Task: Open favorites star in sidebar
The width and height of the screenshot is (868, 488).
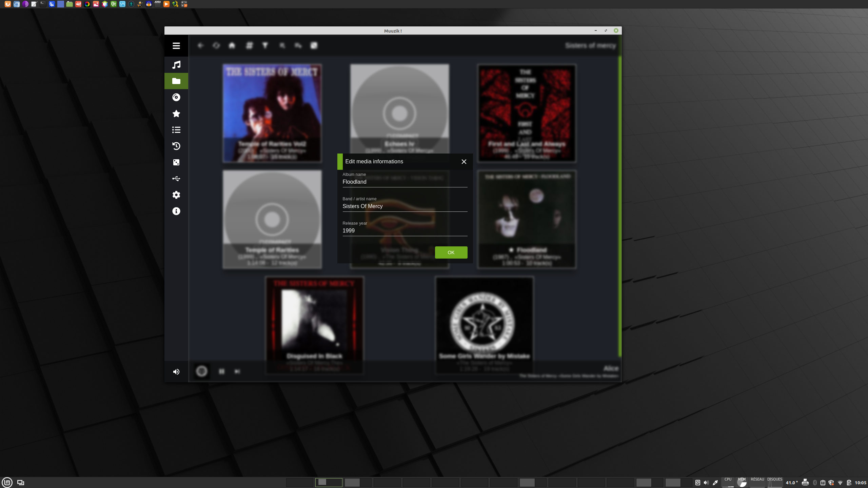Action: click(x=176, y=114)
